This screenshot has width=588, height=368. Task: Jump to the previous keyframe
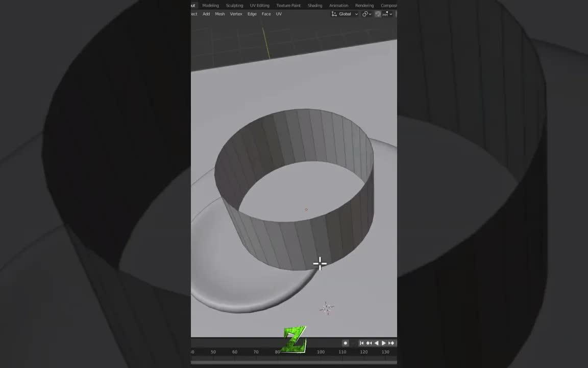point(369,343)
